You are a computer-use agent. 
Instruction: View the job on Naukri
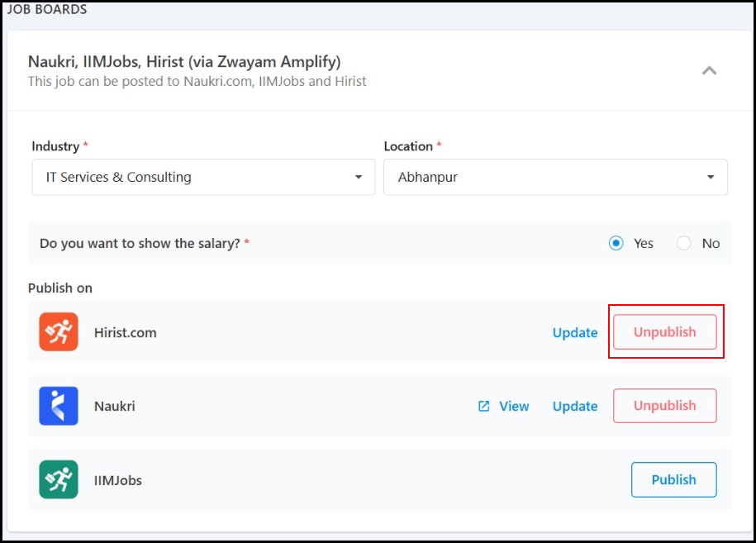coord(514,406)
